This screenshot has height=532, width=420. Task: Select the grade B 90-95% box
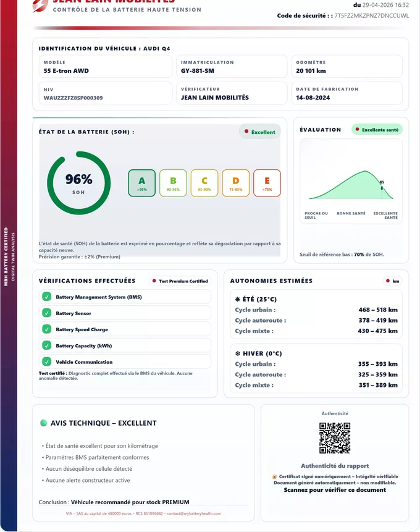coord(173,184)
